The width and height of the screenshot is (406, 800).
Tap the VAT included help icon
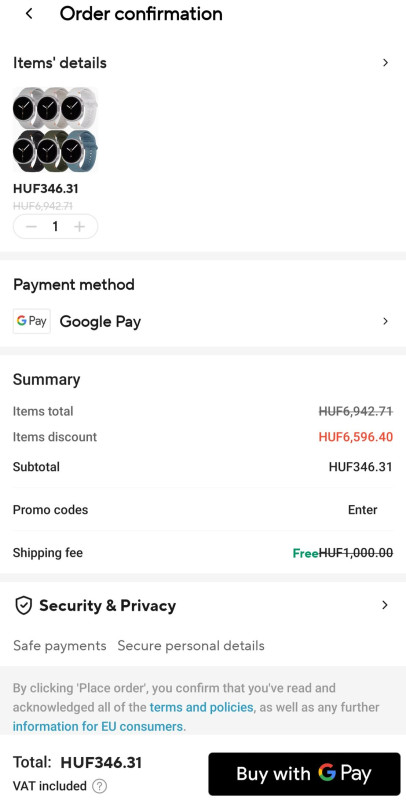[100, 786]
